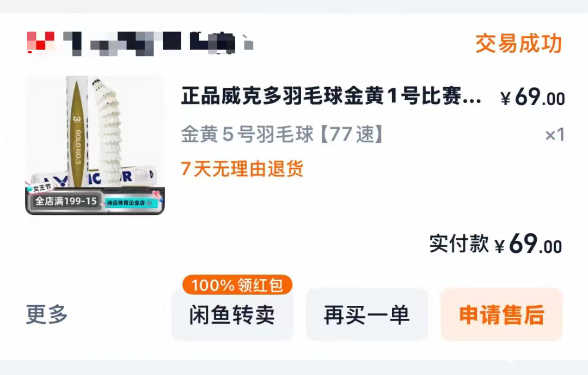Tap the white shuttlecock stack in the photo
588x375 pixels.
click(107, 130)
